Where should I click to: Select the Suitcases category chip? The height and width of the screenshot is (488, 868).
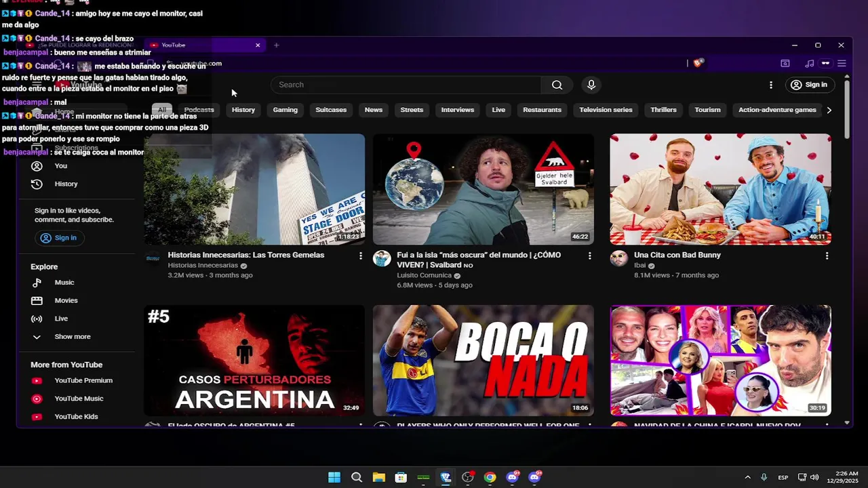coord(331,110)
